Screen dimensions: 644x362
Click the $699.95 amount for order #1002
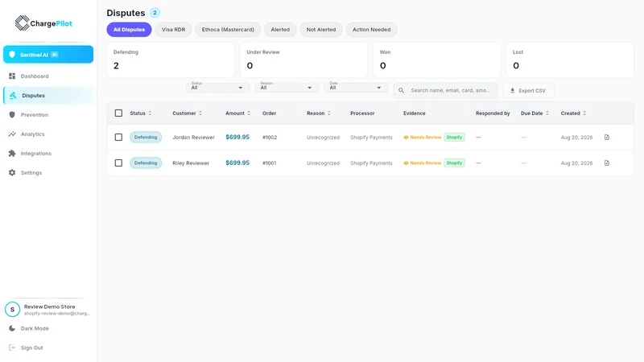[x=237, y=137]
